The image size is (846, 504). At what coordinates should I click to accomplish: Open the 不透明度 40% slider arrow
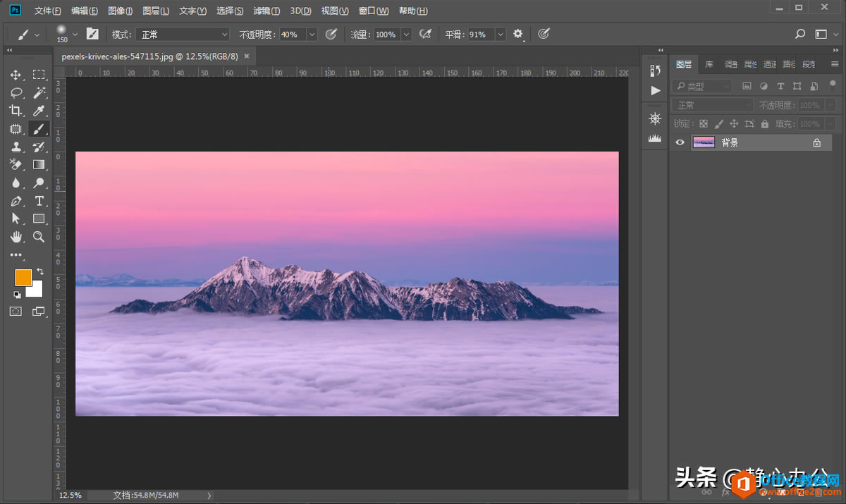312,34
